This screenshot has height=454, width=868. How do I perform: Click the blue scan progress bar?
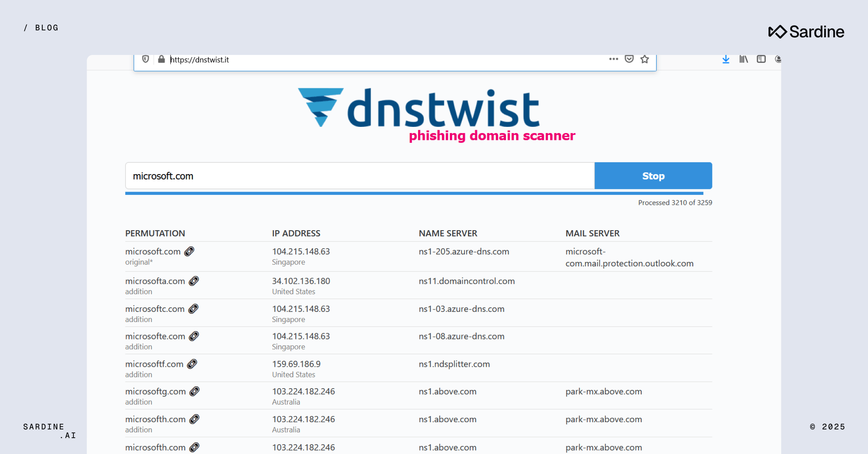pos(414,193)
